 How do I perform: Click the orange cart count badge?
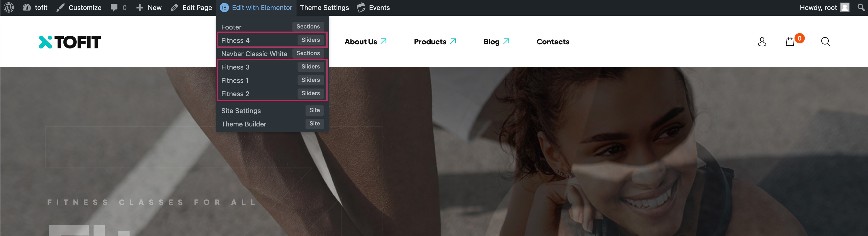[x=799, y=38]
